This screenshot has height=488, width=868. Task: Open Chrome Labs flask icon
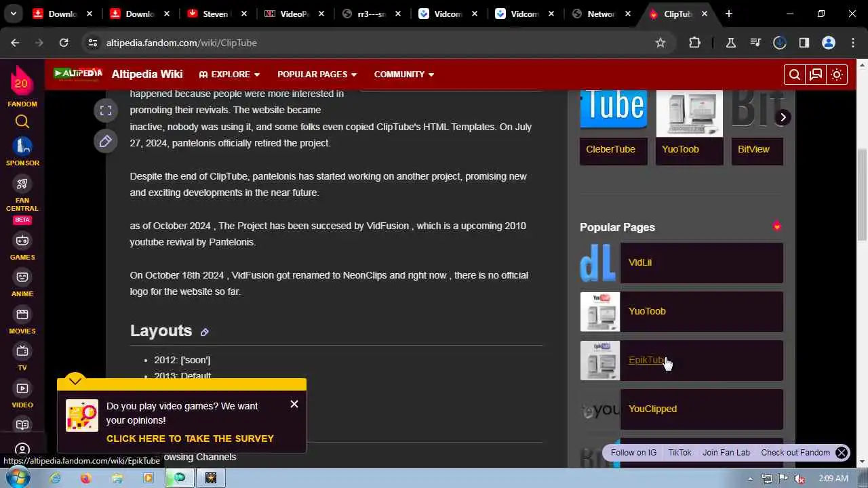point(731,43)
